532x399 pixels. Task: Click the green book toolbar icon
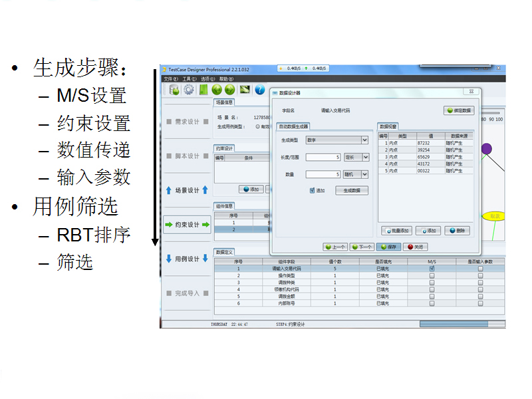click(203, 90)
